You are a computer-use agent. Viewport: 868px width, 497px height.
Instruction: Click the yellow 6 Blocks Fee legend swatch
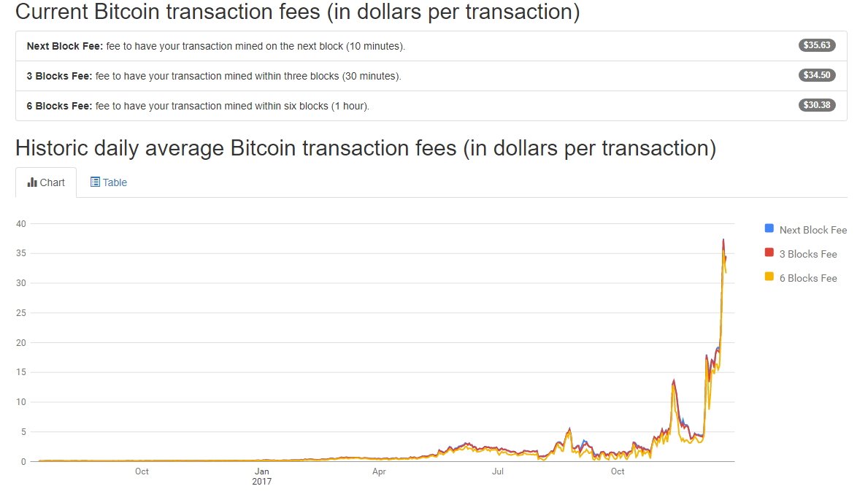[x=769, y=277]
